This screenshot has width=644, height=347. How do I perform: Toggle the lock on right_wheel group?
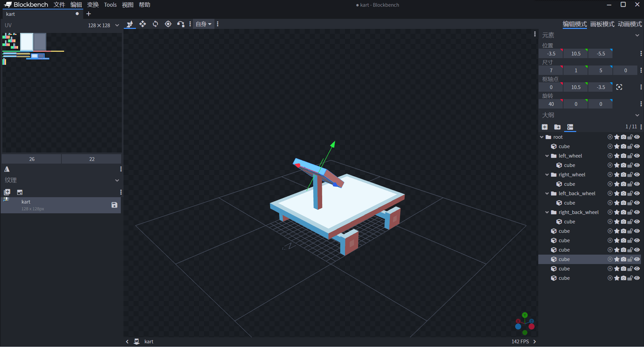pyautogui.click(x=630, y=175)
